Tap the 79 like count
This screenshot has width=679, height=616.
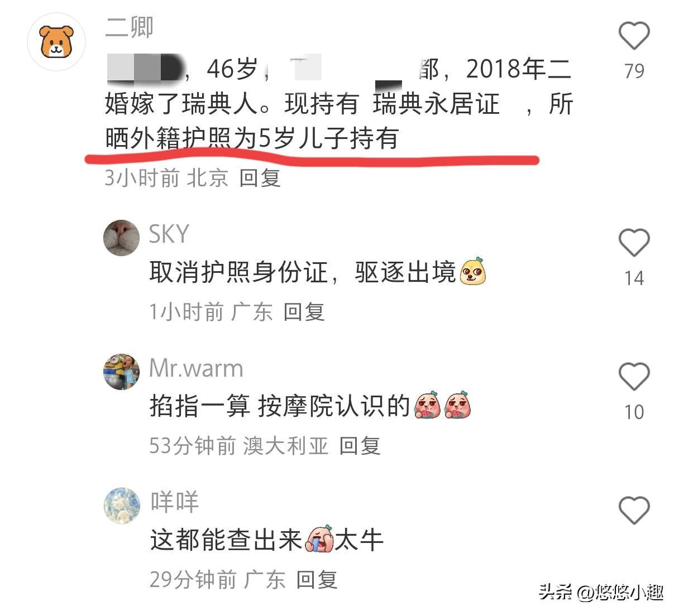(634, 71)
